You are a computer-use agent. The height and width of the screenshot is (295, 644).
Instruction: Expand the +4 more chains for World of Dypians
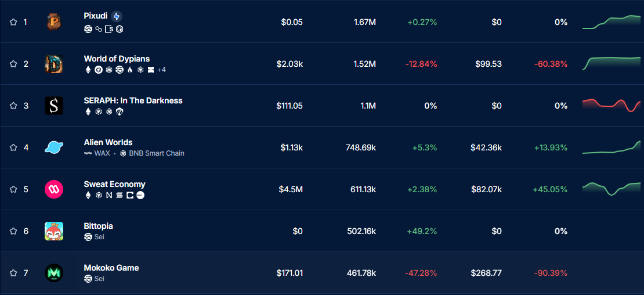click(161, 70)
